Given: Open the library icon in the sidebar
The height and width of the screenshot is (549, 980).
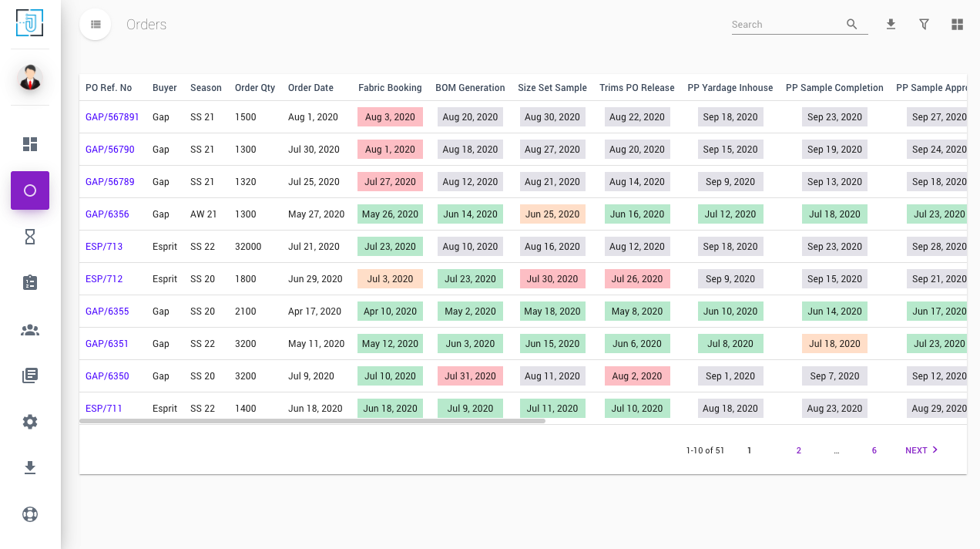Looking at the screenshot, I should coord(30,376).
